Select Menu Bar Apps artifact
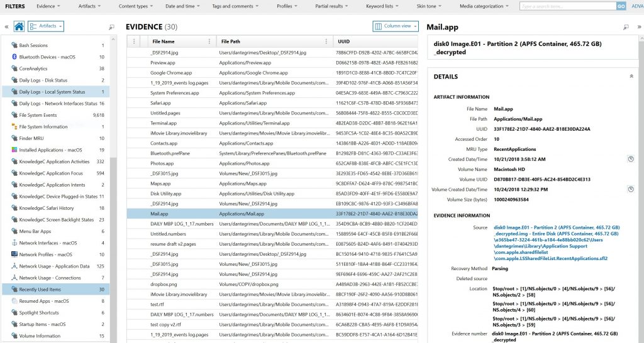The image size is (644, 343). pyautogui.click(x=56, y=231)
